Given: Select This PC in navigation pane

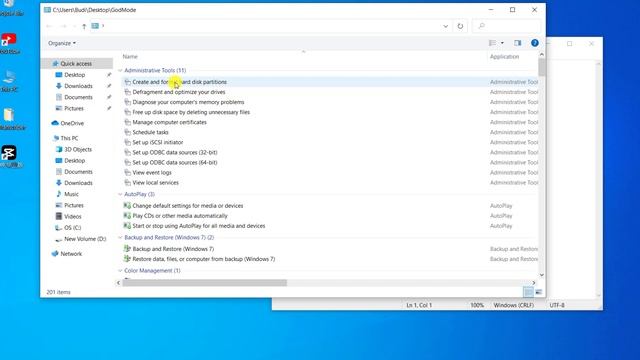Looking at the screenshot, I should tap(65, 138).
